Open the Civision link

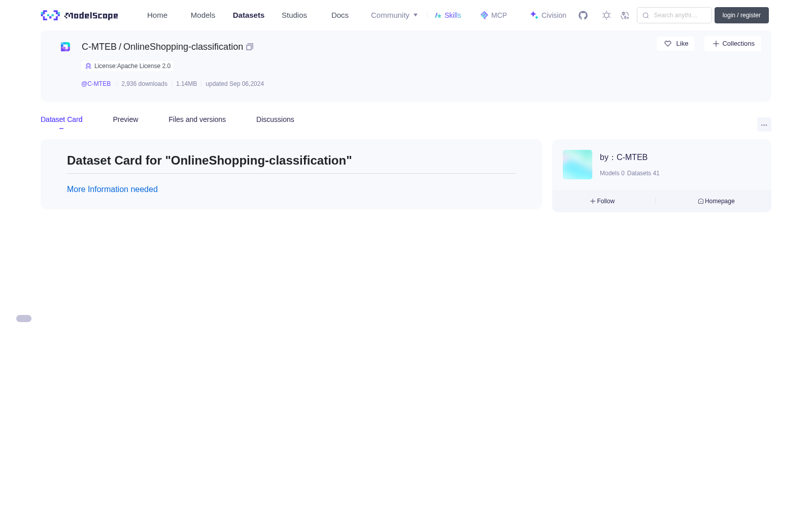(x=548, y=15)
